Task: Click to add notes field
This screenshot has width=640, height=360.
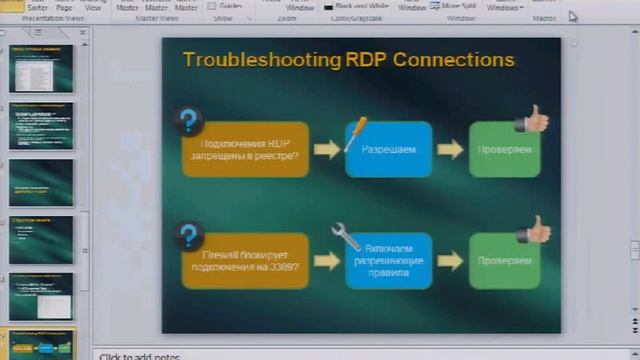Action: point(361,355)
